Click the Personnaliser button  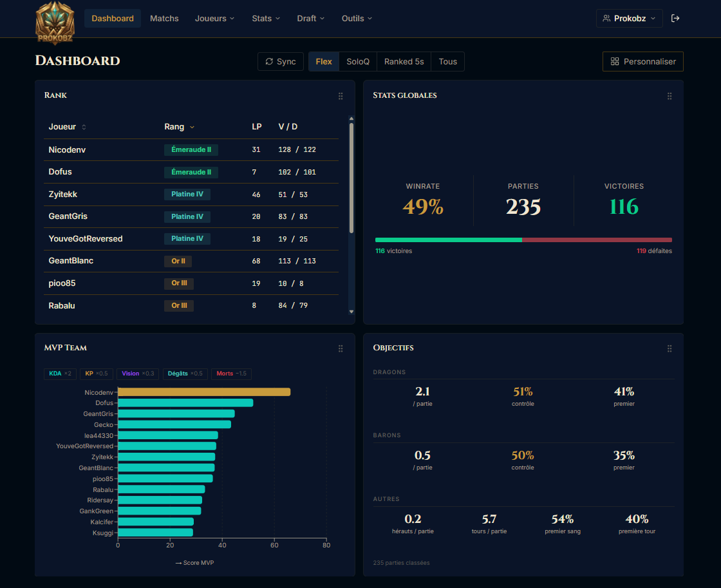[x=643, y=62]
